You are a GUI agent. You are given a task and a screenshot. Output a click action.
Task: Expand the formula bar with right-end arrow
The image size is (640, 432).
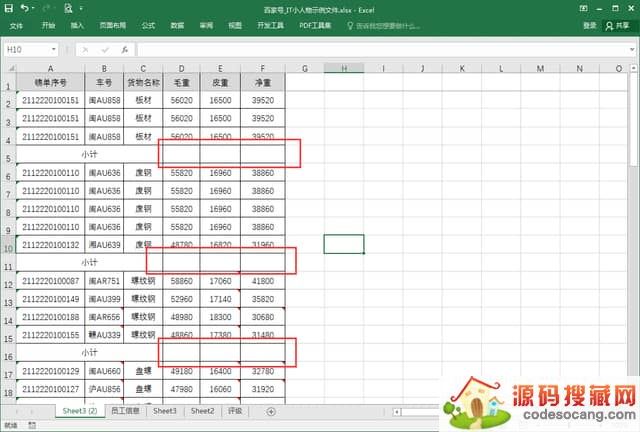632,50
